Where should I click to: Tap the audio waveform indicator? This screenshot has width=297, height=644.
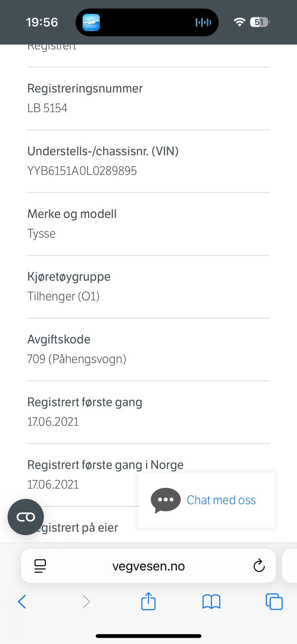point(203,22)
